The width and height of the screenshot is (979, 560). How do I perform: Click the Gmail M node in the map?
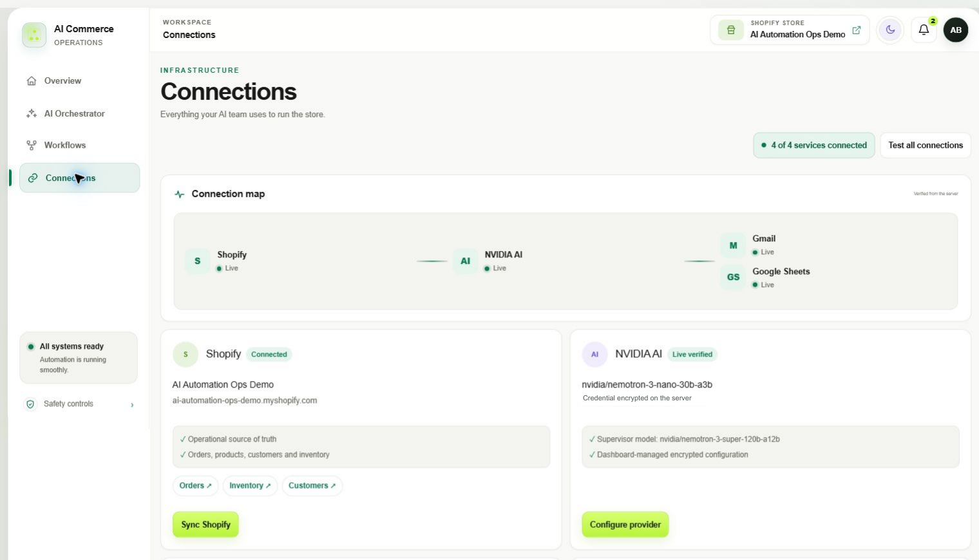[733, 245]
